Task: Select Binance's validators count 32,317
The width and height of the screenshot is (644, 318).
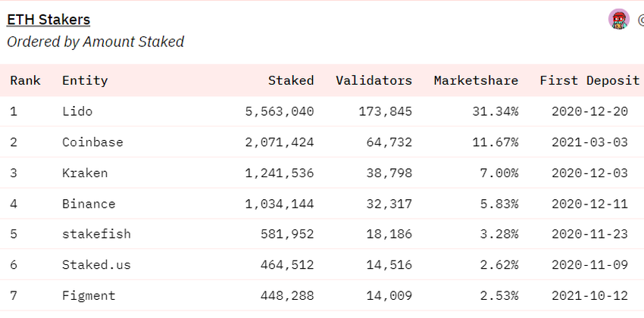Action: click(389, 204)
